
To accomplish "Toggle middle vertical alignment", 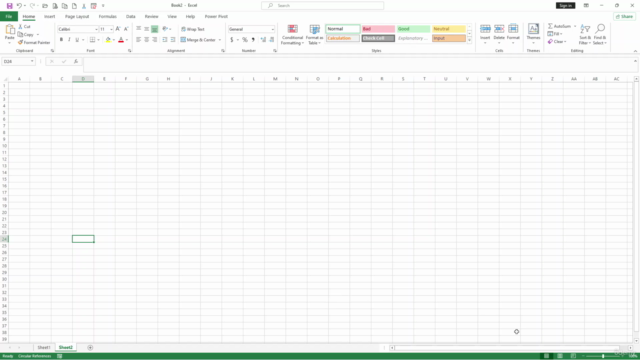I will coord(147,29).
